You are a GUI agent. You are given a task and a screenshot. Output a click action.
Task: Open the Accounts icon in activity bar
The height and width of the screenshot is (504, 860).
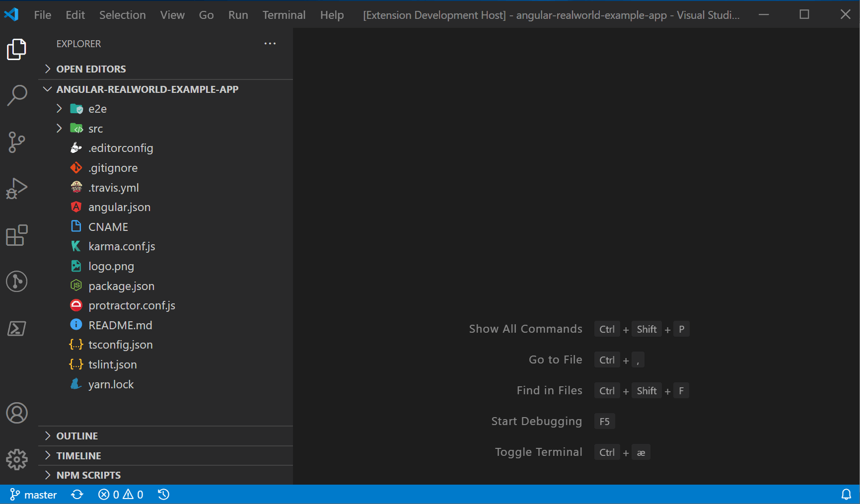click(x=17, y=413)
